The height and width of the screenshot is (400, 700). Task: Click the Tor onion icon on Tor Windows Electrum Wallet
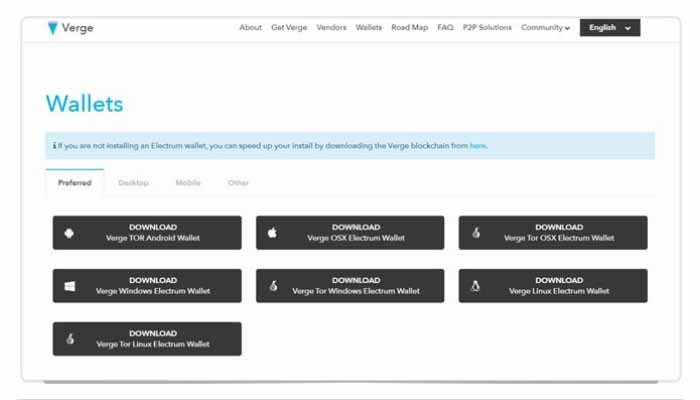273,286
